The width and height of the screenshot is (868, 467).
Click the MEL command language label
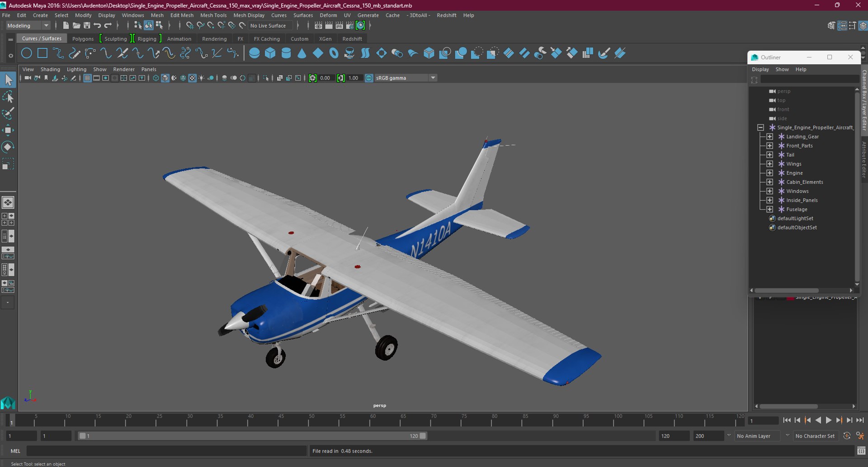16,451
